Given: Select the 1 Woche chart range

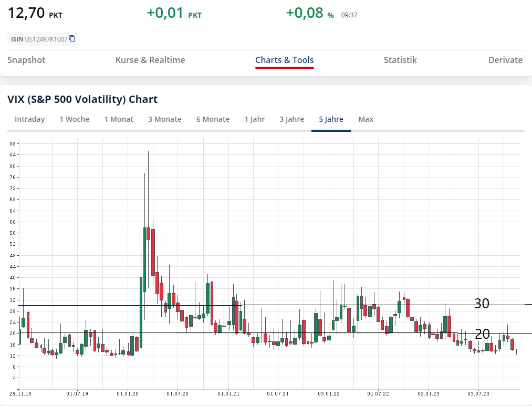Looking at the screenshot, I should [75, 119].
